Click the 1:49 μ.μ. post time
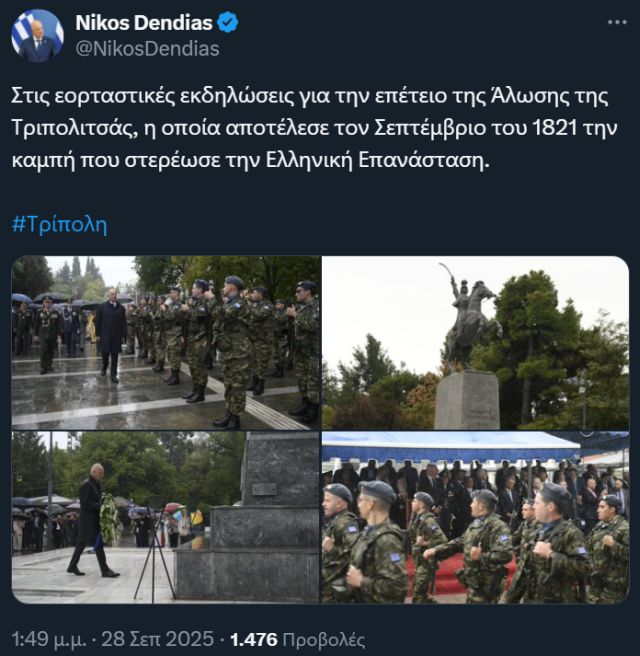This screenshot has width=640, height=656. coord(49,640)
